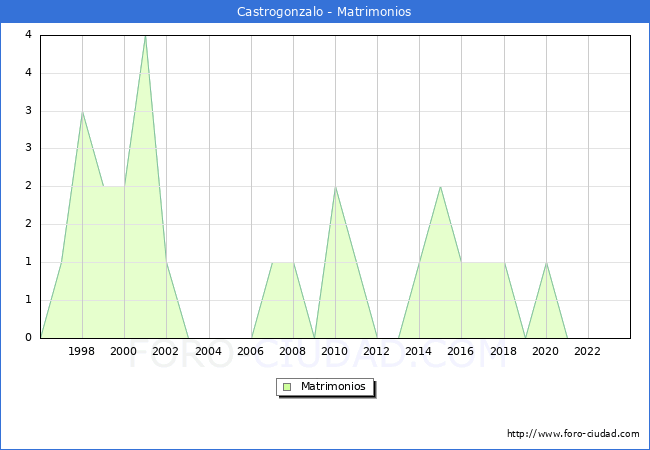Click the top y-axis label 4
Viewport: 650px width, 450px height.
tap(29, 35)
